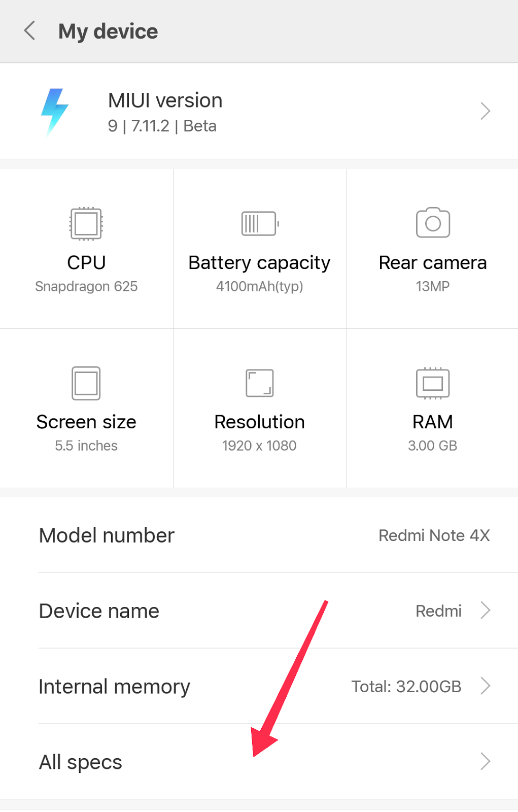The height and width of the screenshot is (812, 518).
Task: Tap the resolution corners icon
Action: (x=260, y=383)
